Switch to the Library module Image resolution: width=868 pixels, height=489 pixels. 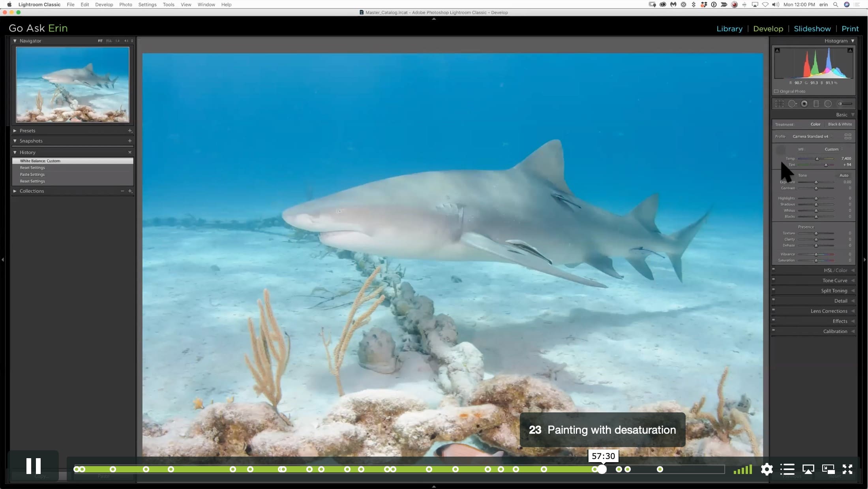click(729, 29)
